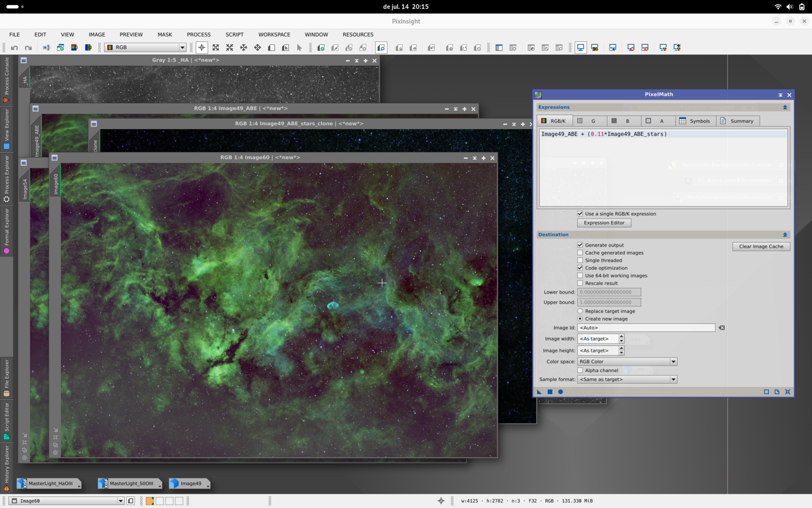This screenshot has width=812, height=508.
Task: Open the WORKSPACE menu
Action: [x=274, y=35]
